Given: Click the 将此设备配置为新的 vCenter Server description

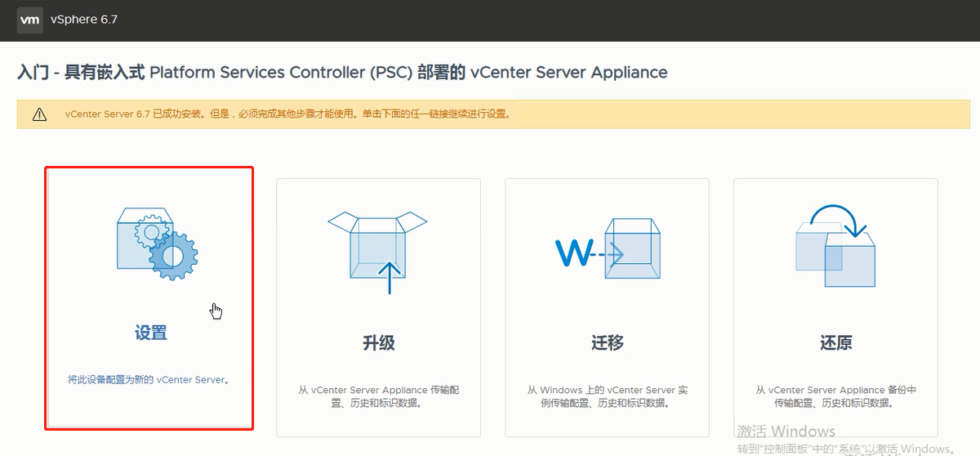Looking at the screenshot, I should (x=149, y=380).
